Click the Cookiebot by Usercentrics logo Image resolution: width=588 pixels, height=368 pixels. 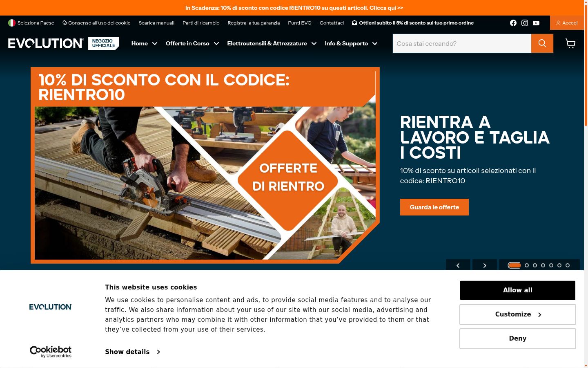click(51, 352)
